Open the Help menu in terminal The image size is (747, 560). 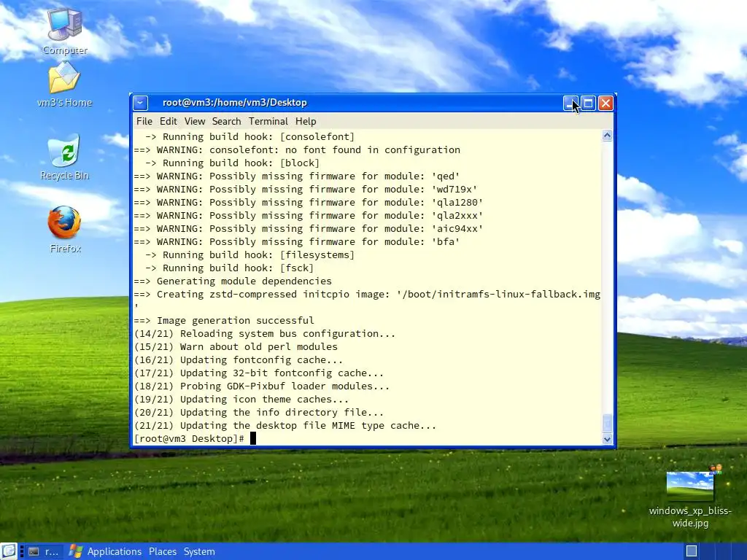coord(306,122)
